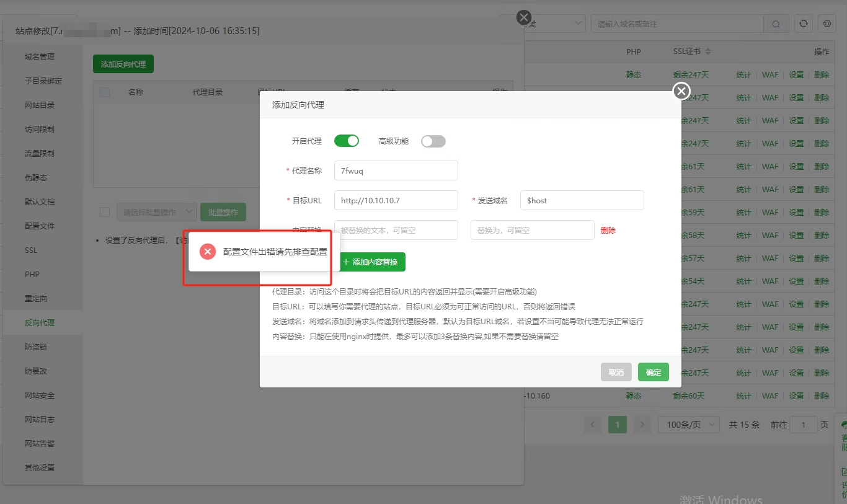
Task: Open 子目录绑定 in the site sidebar
Action: (x=43, y=81)
